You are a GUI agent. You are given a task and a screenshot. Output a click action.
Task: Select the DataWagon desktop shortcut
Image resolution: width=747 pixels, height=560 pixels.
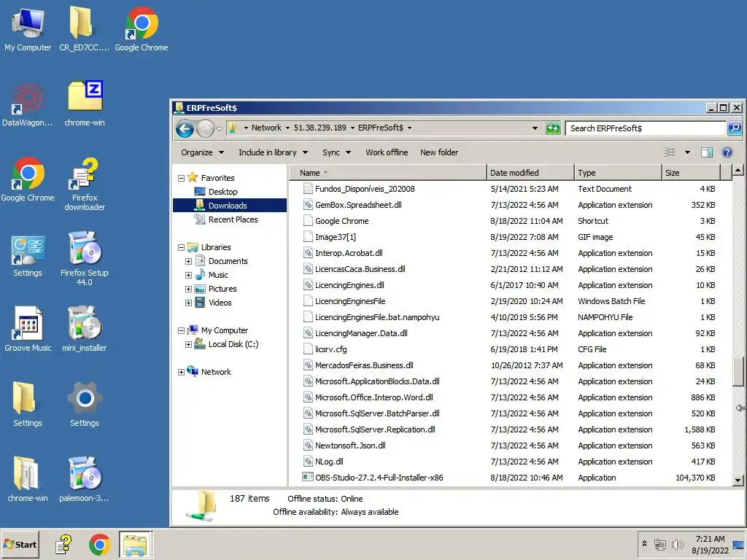tap(28, 104)
